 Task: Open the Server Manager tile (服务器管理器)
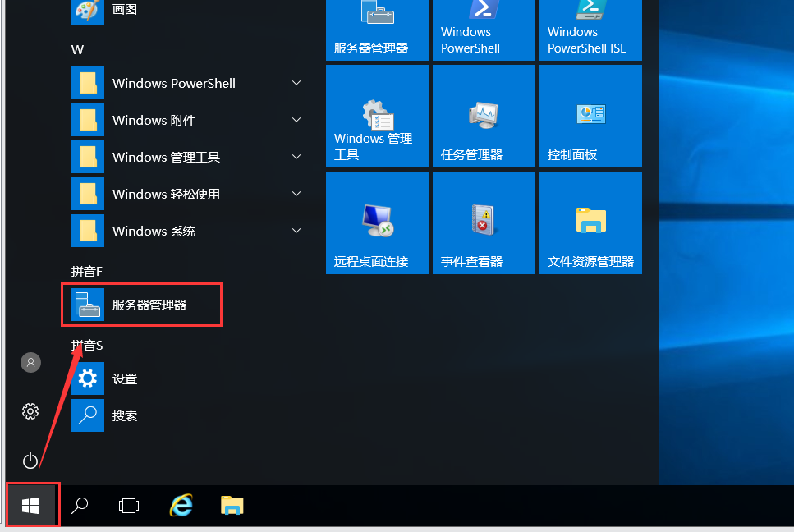(377, 30)
